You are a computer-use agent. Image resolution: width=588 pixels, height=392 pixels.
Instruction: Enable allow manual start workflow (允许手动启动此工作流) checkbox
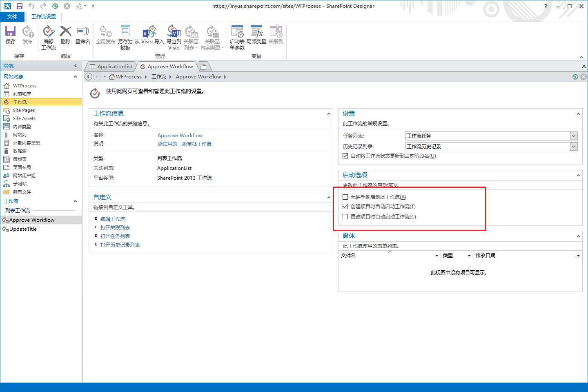345,197
